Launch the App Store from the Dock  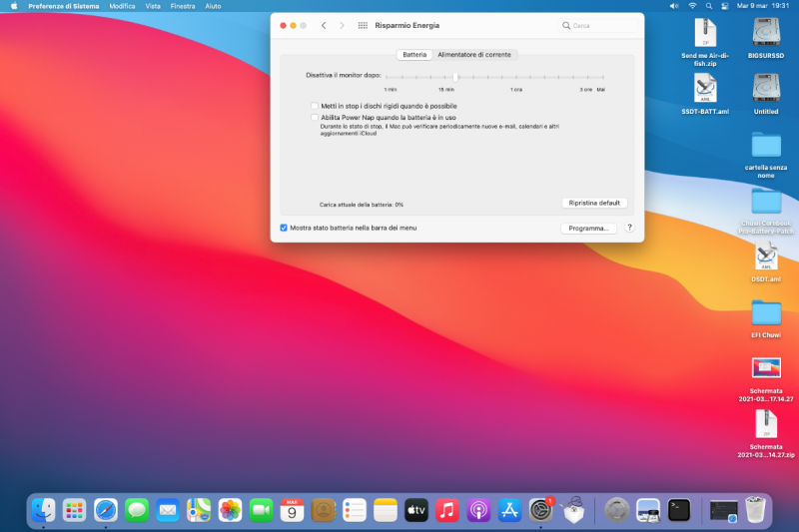(509, 510)
